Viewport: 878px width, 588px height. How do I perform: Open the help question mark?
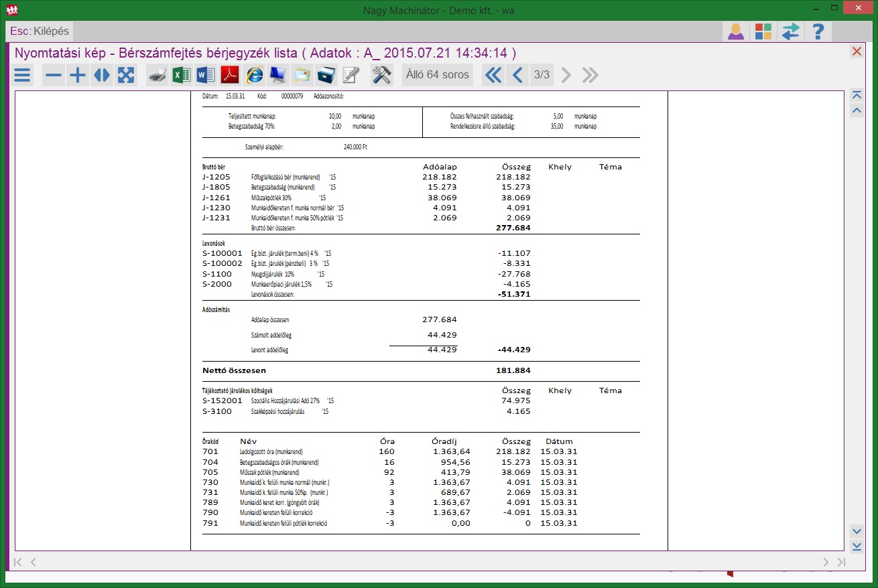pyautogui.click(x=817, y=31)
